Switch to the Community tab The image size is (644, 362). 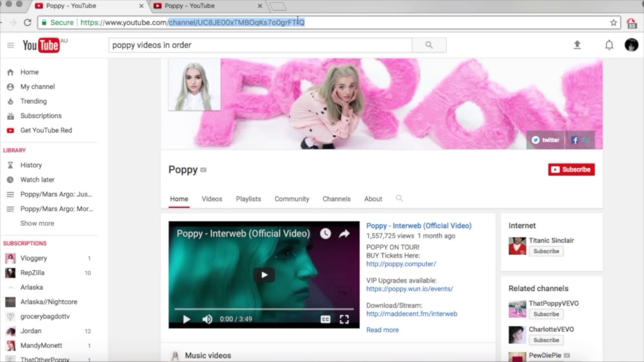(x=292, y=199)
